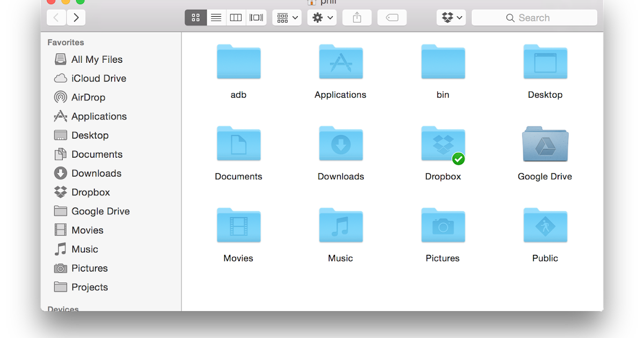Click the Favorites sidebar heading
Viewport: 644px width, 338px height.
coord(65,42)
